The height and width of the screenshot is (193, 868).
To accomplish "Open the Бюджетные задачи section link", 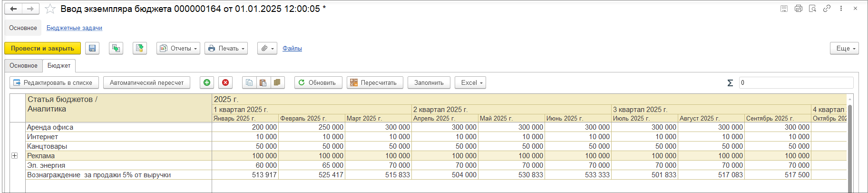I will point(74,28).
